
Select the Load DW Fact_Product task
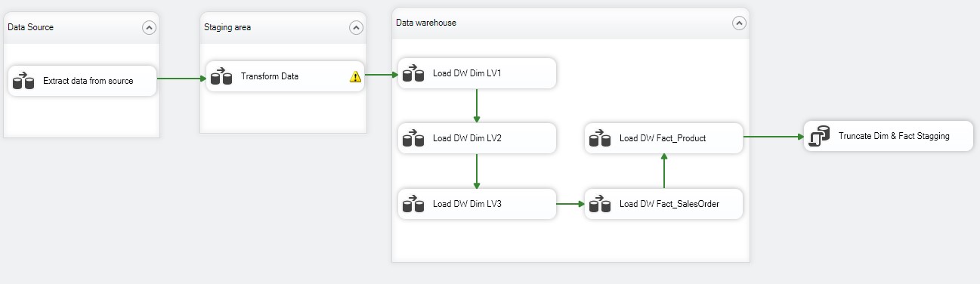coord(664,138)
